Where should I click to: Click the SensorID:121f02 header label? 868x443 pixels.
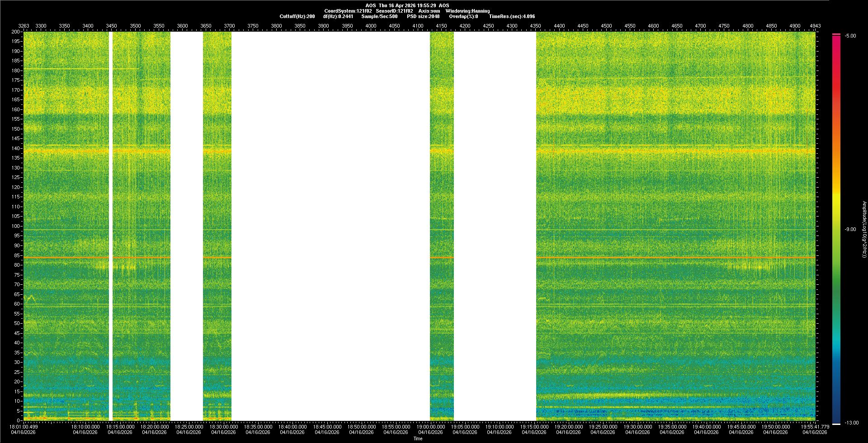click(394, 11)
